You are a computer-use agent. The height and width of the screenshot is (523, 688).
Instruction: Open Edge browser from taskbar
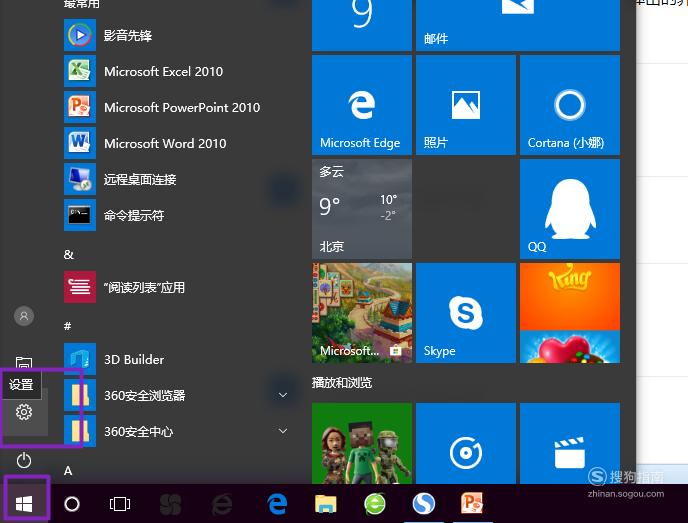(x=277, y=504)
